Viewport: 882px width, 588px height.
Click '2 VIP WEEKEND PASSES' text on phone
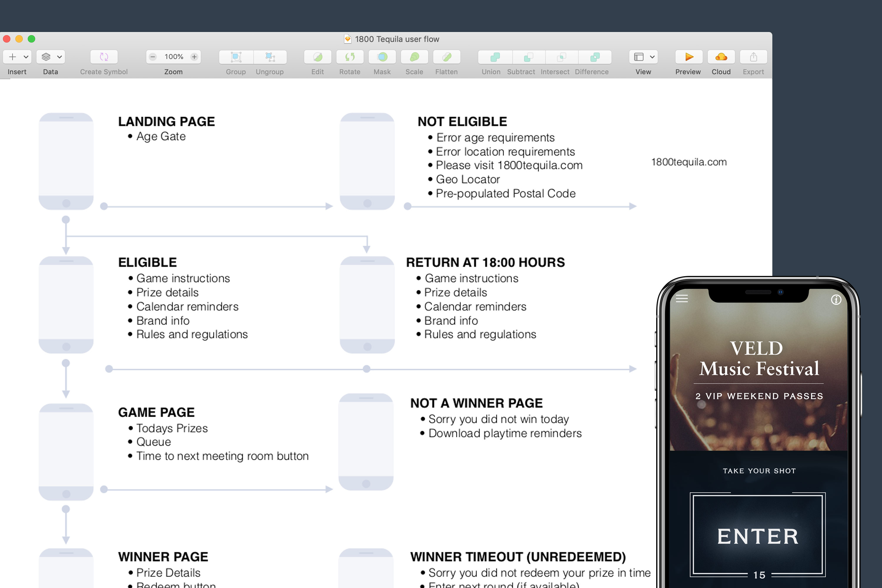pos(759,396)
